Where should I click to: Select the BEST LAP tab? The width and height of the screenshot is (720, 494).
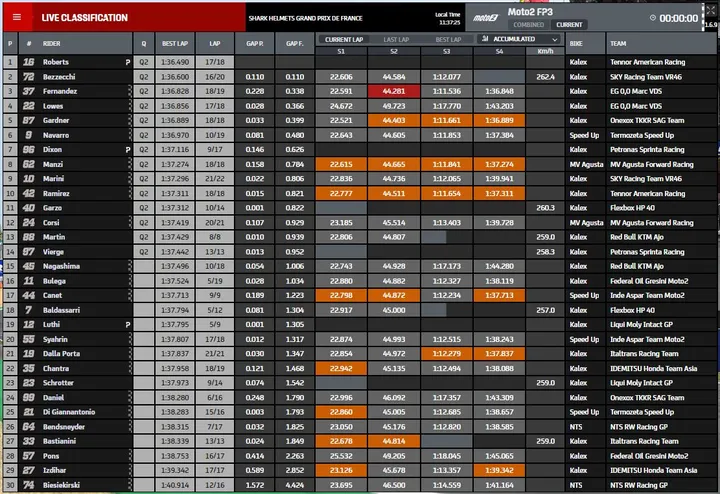pos(448,39)
